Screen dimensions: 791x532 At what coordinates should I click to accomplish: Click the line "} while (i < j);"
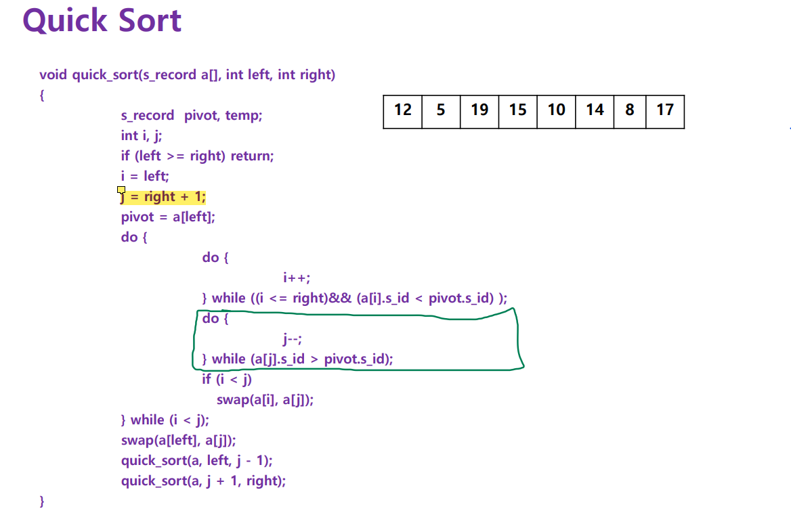point(165,420)
